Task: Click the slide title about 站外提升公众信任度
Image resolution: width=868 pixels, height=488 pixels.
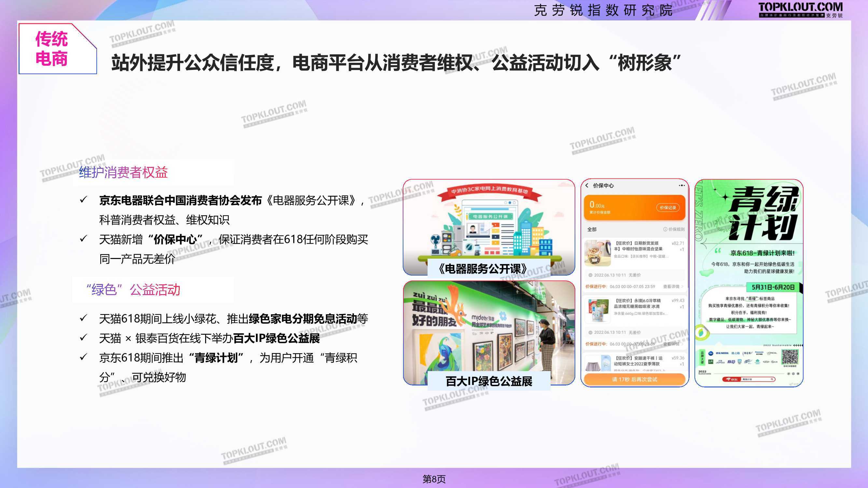Action: (396, 62)
